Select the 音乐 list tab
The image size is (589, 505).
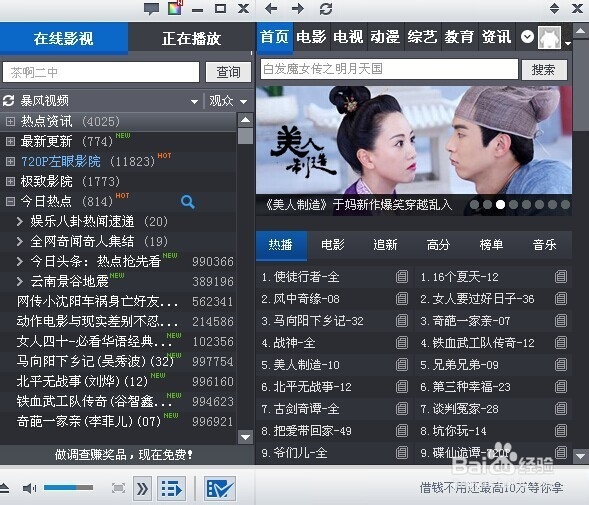pos(544,245)
